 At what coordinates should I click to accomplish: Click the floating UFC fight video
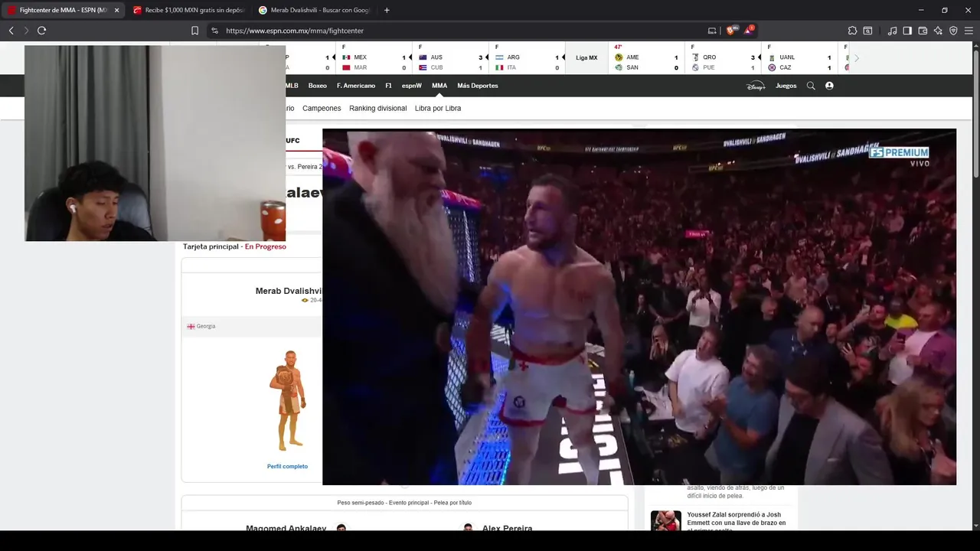coord(639,306)
